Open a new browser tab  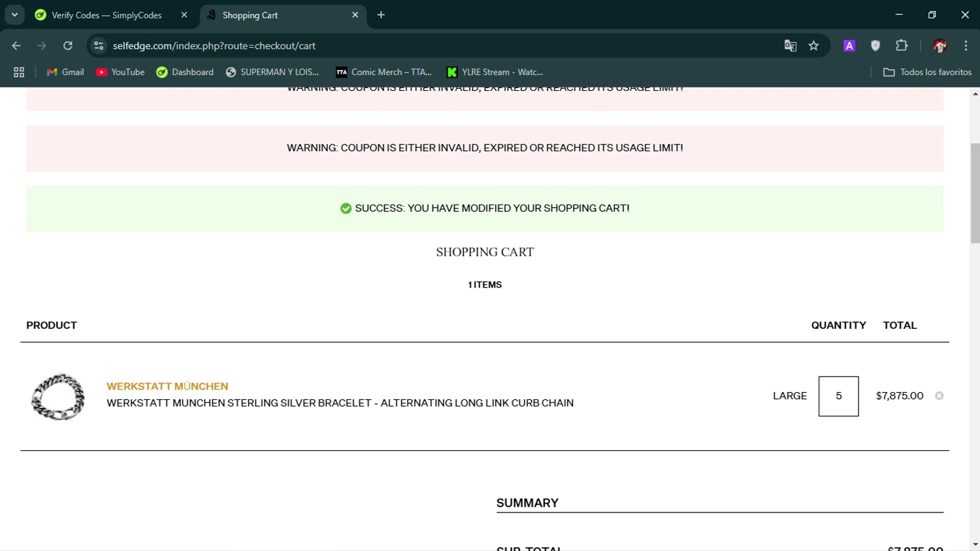pos(381,15)
